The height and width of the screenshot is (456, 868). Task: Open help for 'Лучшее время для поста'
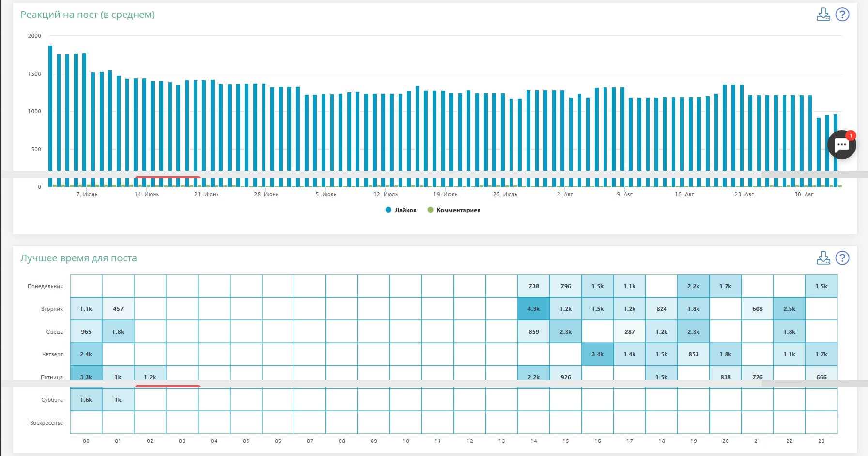click(842, 258)
